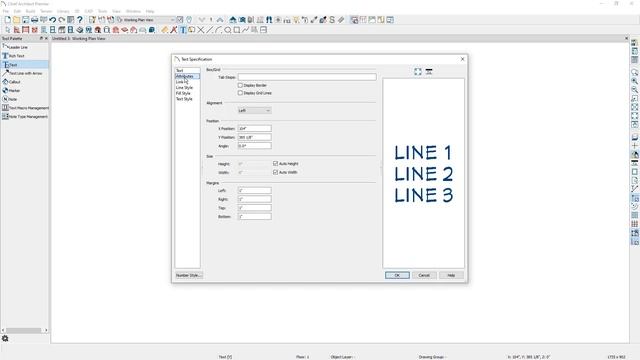Click the Select Objects arrow tool
The height and width of the screenshot is (360, 640).
click(x=8, y=30)
